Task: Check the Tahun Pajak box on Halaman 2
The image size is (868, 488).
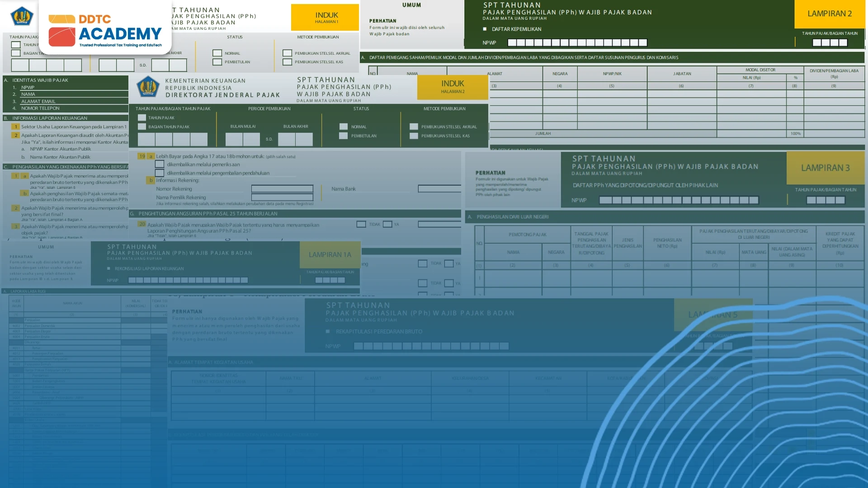Action: pyautogui.click(x=142, y=117)
